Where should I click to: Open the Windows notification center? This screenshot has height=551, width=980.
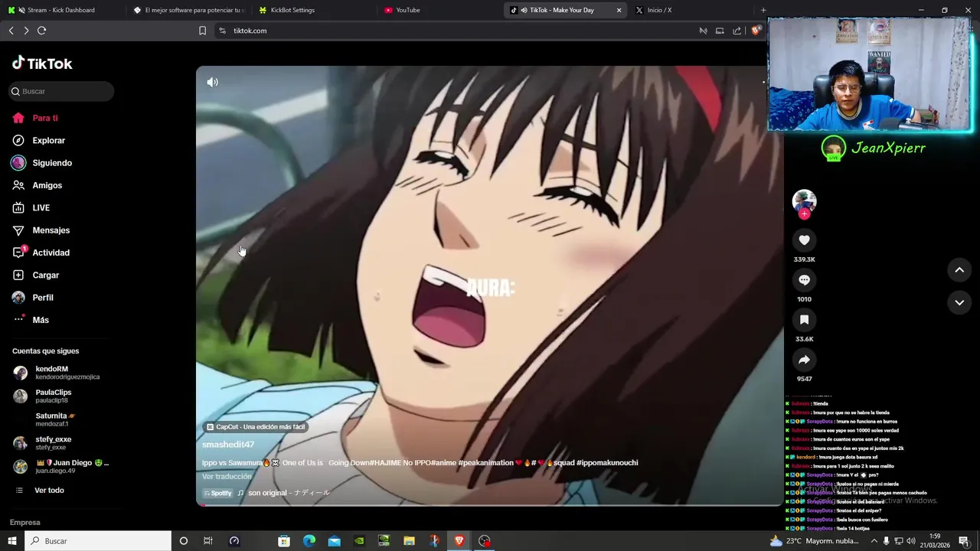(x=963, y=541)
